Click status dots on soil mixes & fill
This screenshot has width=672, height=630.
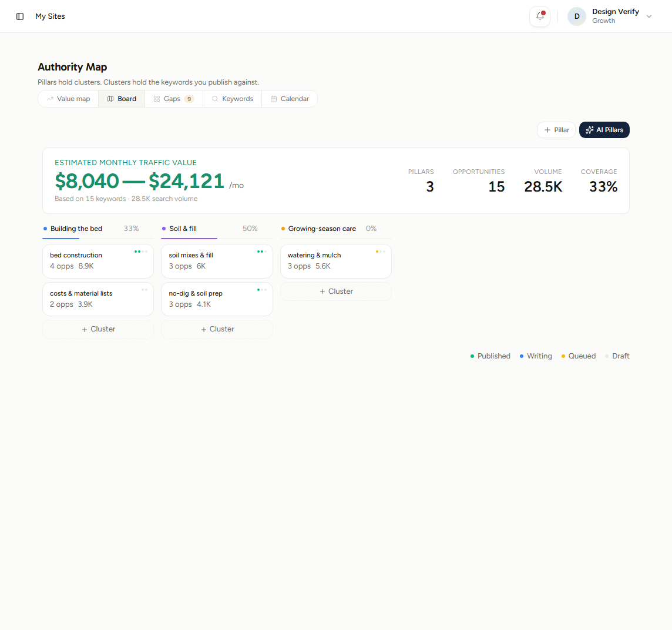262,252
